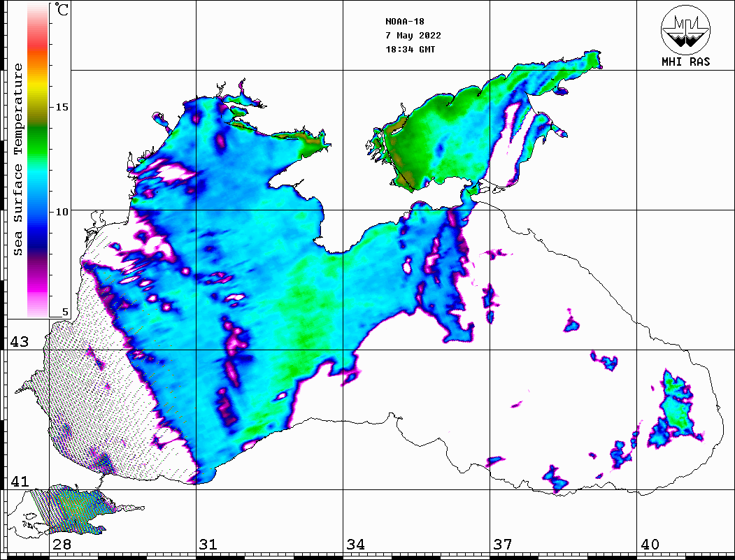Viewport: 735px width, 560px height.
Task: Click longitude label 28
Action: (x=62, y=545)
